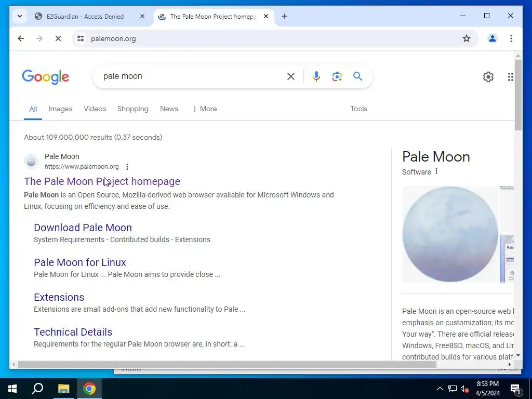Open the clock showing 8:53 PM
532x399 pixels.
point(487,389)
